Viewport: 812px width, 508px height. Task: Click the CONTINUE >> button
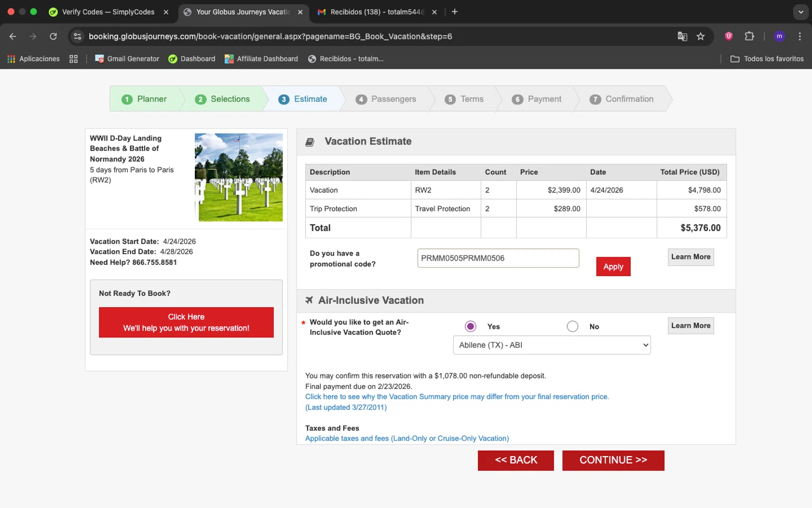coord(613,460)
